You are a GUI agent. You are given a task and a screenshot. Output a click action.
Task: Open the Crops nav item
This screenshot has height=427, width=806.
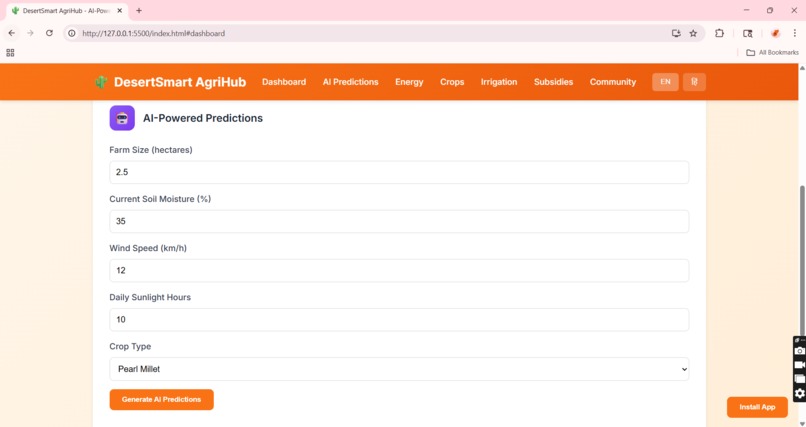click(452, 82)
